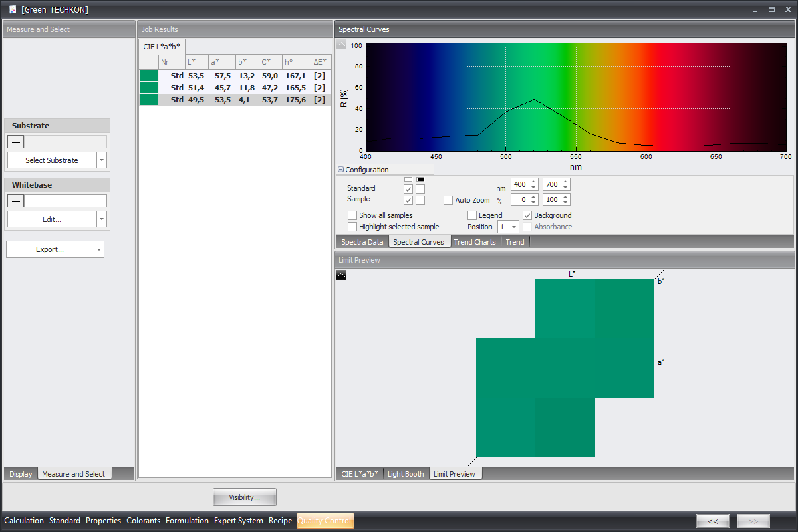Open the Select Substrate dropdown arrow
This screenshot has width=798, height=532.
click(x=101, y=160)
